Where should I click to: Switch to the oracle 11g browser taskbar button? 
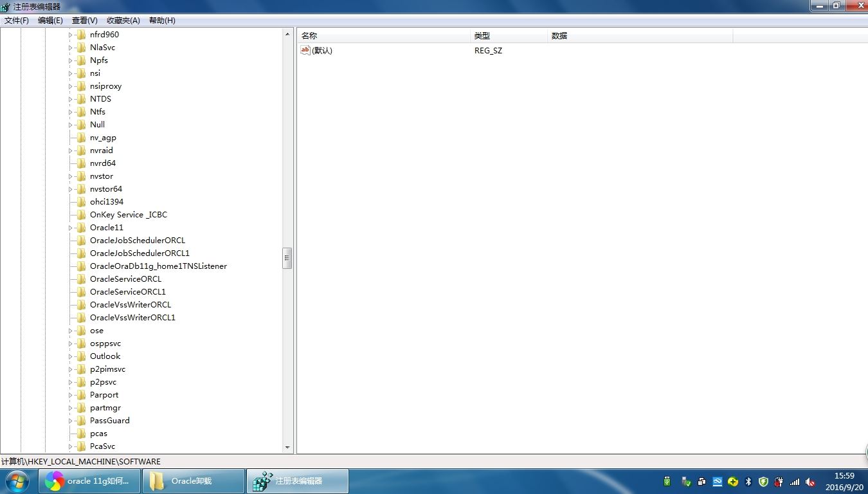coord(89,481)
